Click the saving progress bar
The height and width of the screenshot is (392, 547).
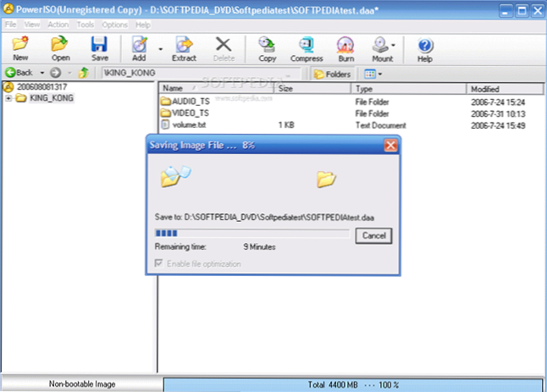(x=251, y=233)
